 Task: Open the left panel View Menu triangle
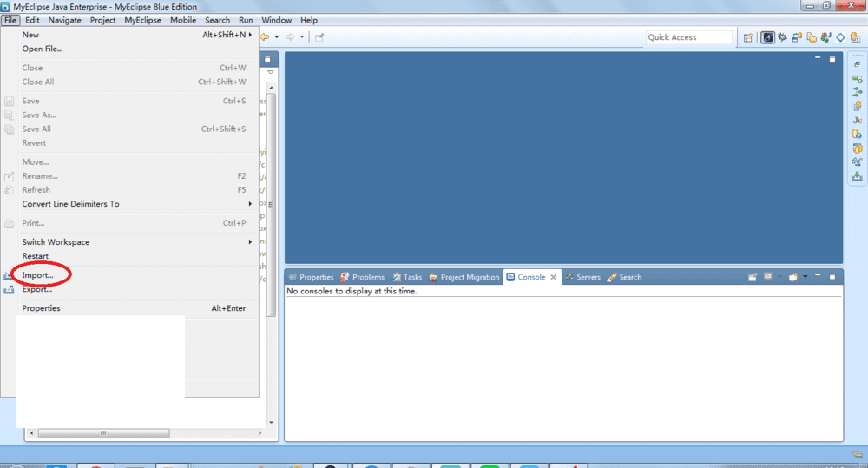click(x=270, y=72)
